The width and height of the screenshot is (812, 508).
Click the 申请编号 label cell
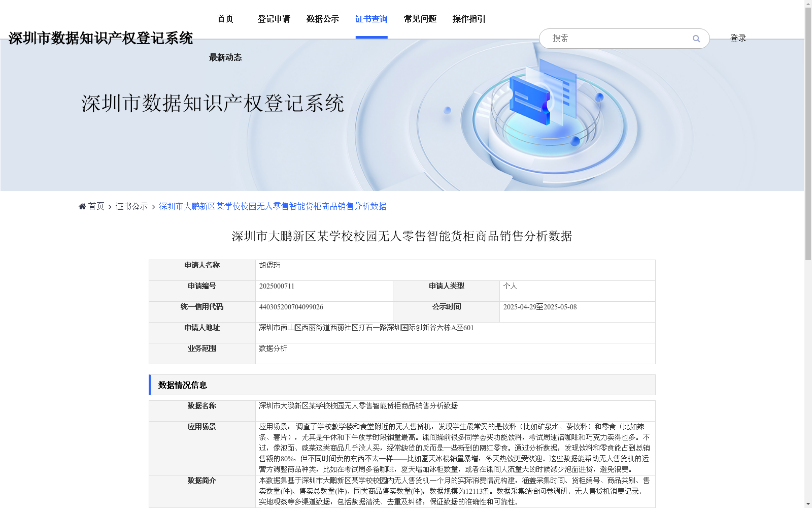coord(202,291)
